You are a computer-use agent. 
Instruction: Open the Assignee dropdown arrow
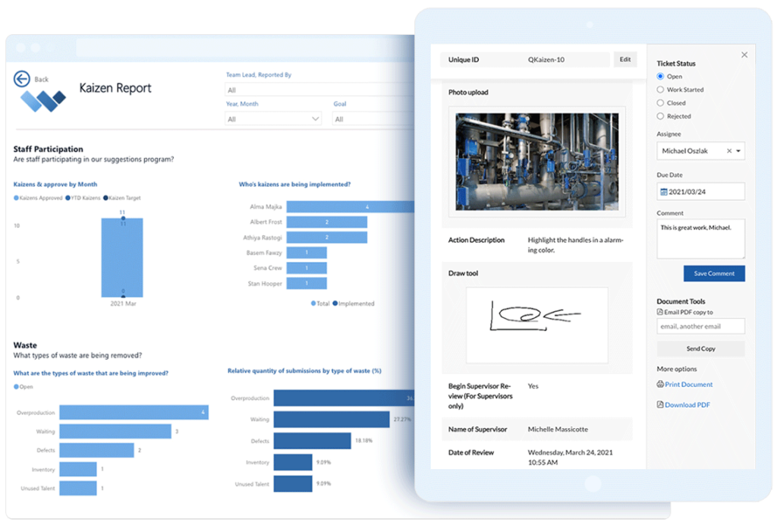(x=739, y=151)
